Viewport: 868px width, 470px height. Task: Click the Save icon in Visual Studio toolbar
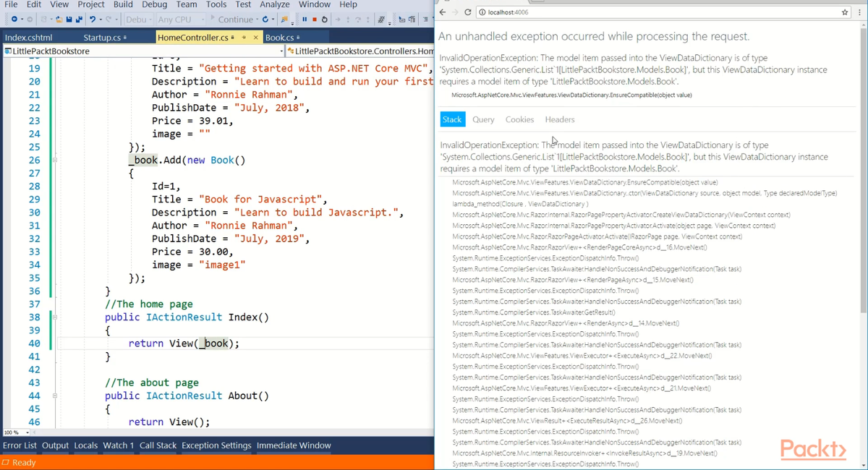(69, 19)
